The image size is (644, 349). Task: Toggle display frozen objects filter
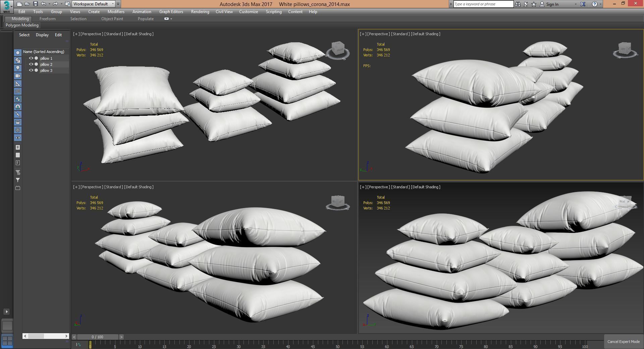tap(18, 130)
